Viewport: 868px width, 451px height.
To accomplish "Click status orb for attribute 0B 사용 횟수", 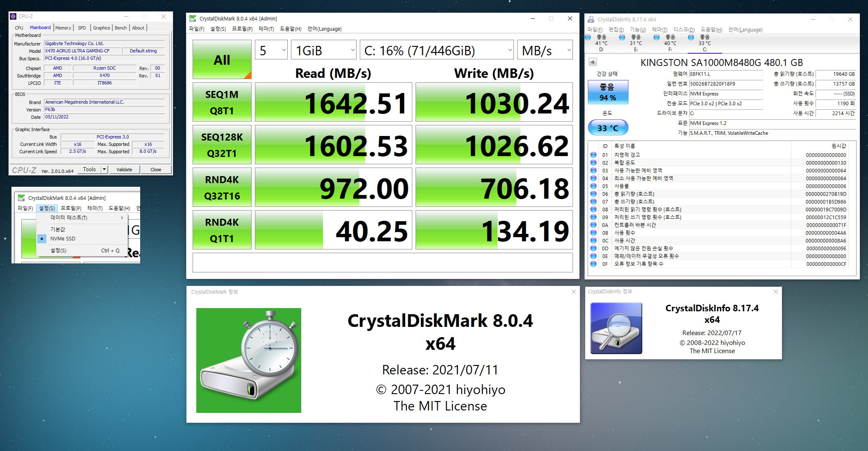I will (x=593, y=233).
